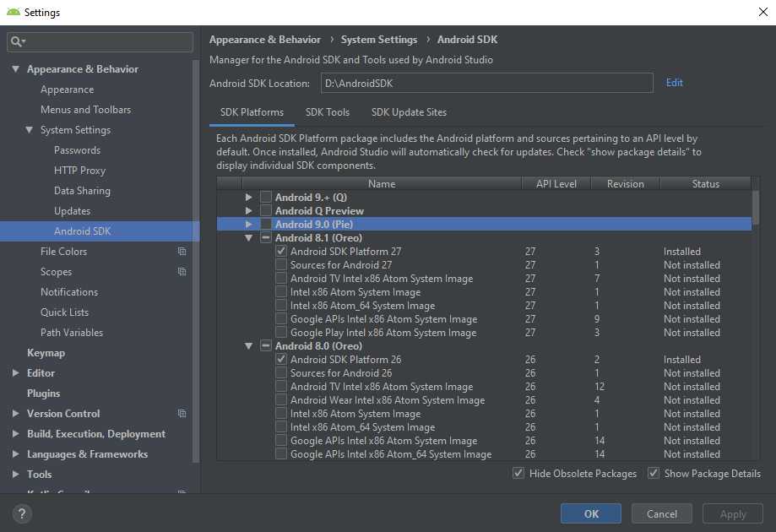Toggle the Android Q Preview checkbox
Screen dimensions: 776x532
coord(266,210)
